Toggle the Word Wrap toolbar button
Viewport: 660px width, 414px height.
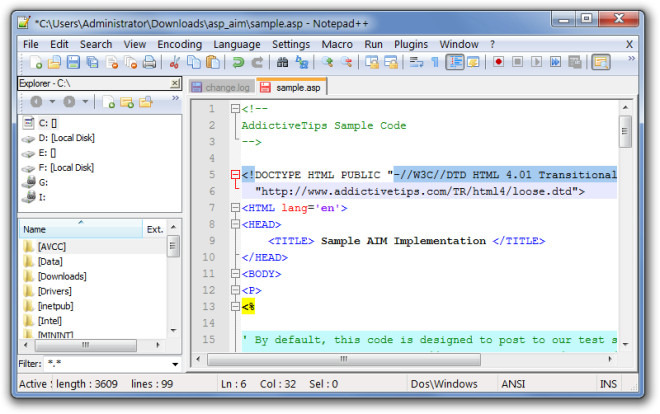(x=416, y=62)
